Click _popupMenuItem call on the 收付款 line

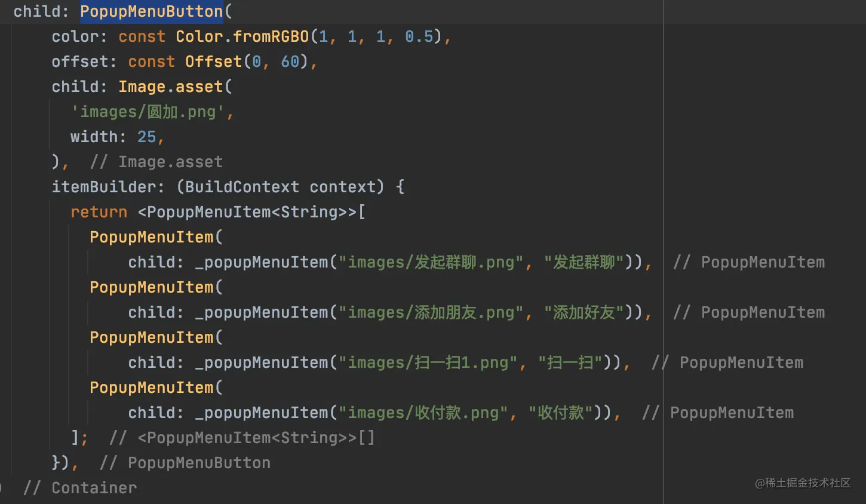tap(261, 413)
